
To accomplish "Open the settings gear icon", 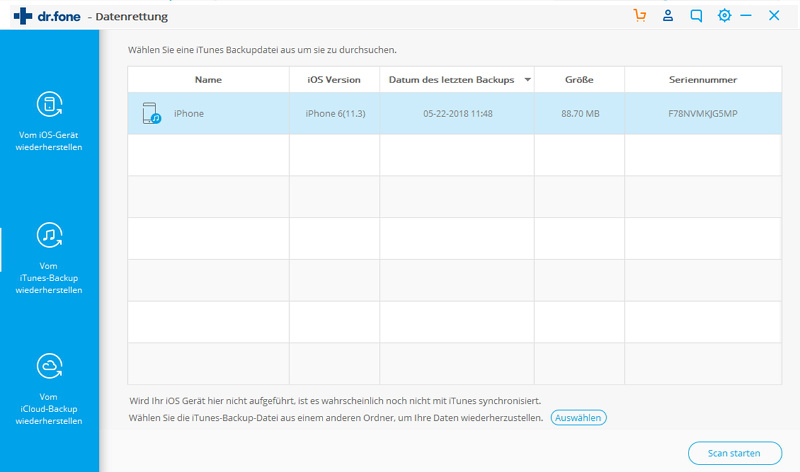I will [724, 15].
